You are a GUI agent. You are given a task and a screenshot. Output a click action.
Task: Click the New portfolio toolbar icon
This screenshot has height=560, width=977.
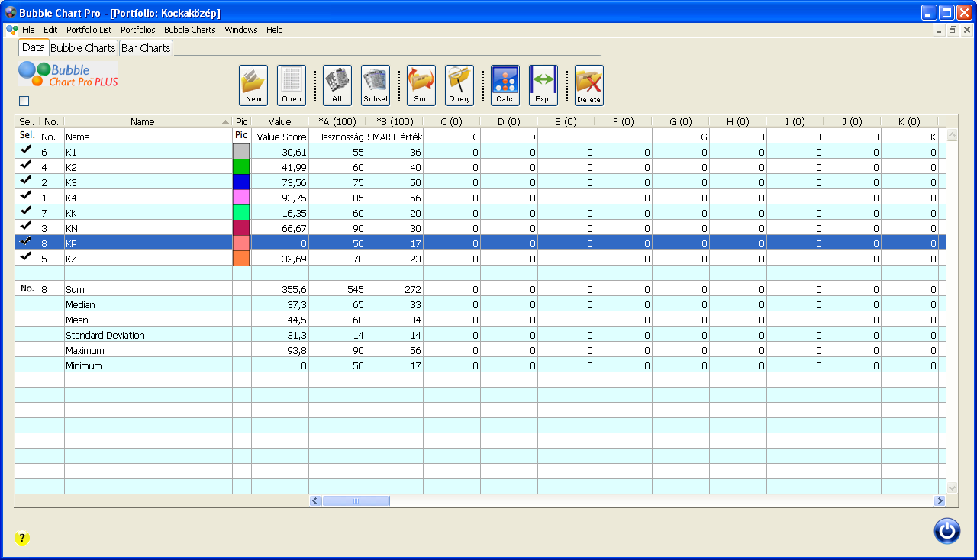click(x=253, y=85)
